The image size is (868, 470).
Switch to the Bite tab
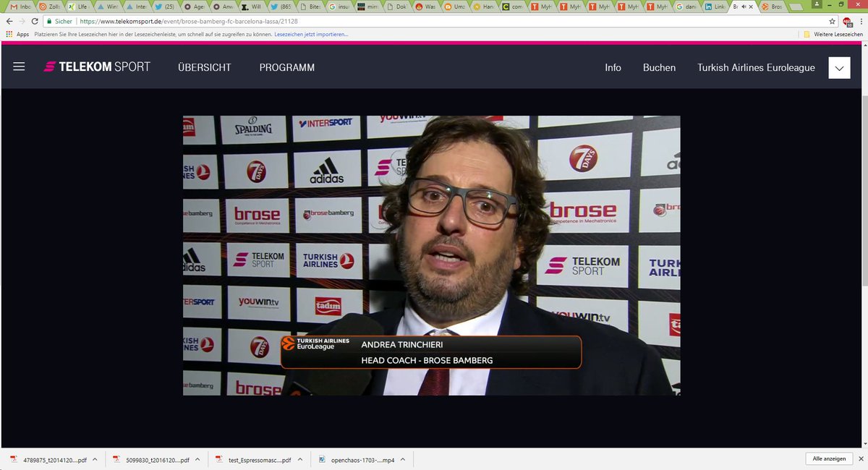[x=311, y=7]
